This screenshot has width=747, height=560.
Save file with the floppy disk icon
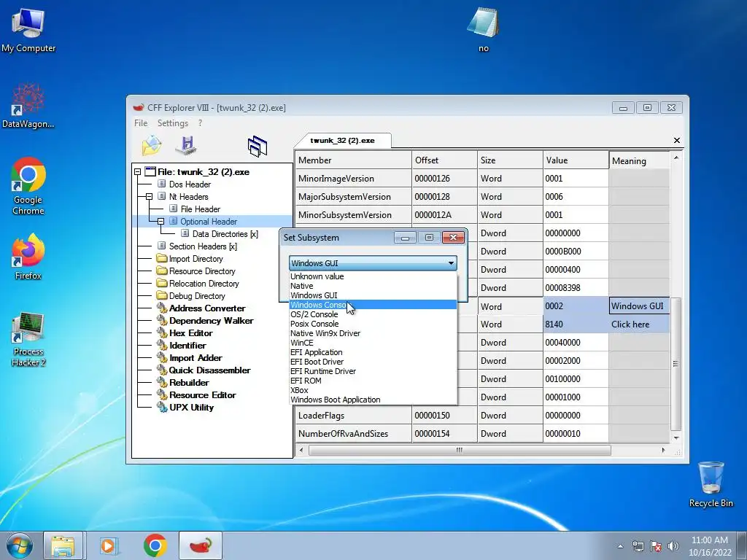186,145
